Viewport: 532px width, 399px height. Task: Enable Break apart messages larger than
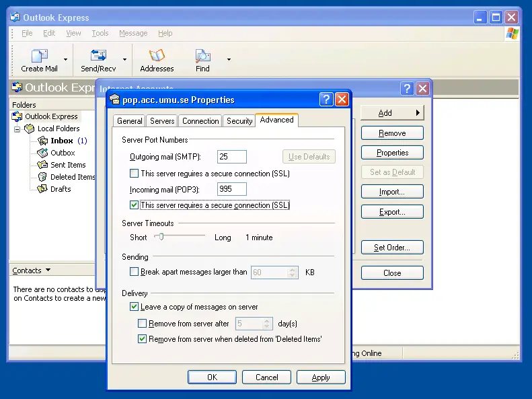coord(134,272)
